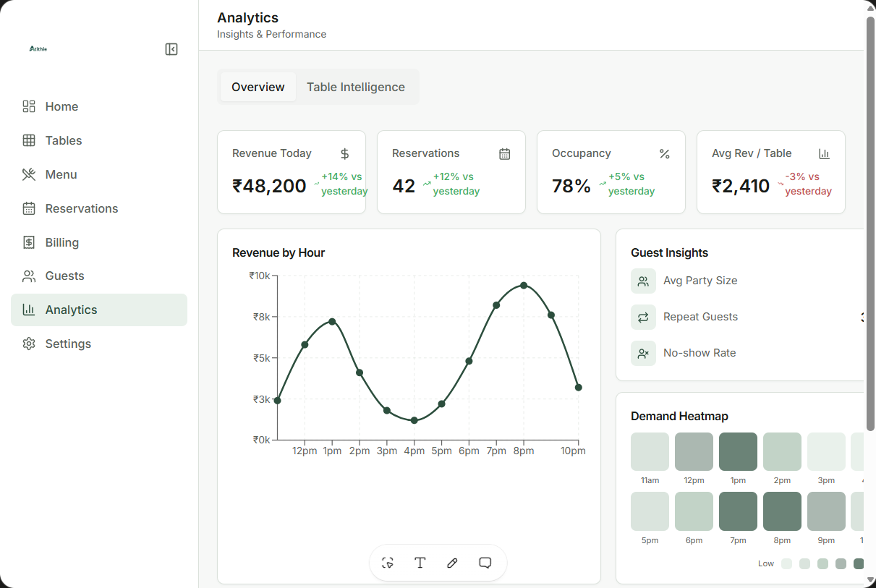Click the ₹2,410 average revenue value
This screenshot has height=588, width=876.
(741, 186)
